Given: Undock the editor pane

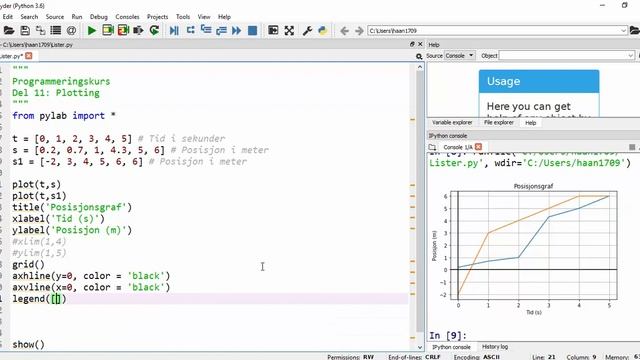Looking at the screenshot, I should [x=412, y=44].
